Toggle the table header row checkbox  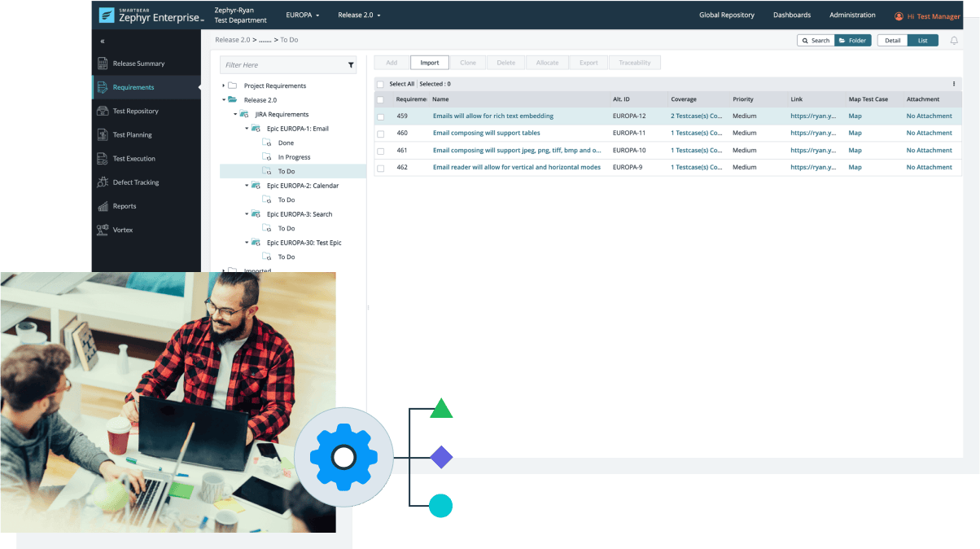(380, 99)
